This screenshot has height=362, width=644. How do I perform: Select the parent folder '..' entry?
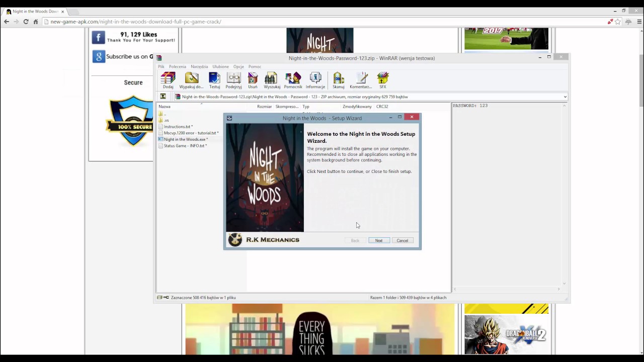(x=162, y=114)
